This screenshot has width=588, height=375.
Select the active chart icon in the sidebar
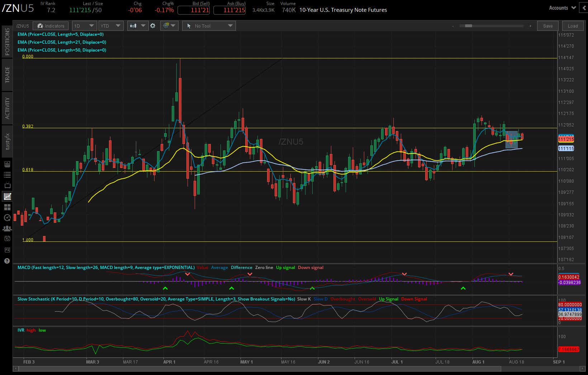click(7, 196)
